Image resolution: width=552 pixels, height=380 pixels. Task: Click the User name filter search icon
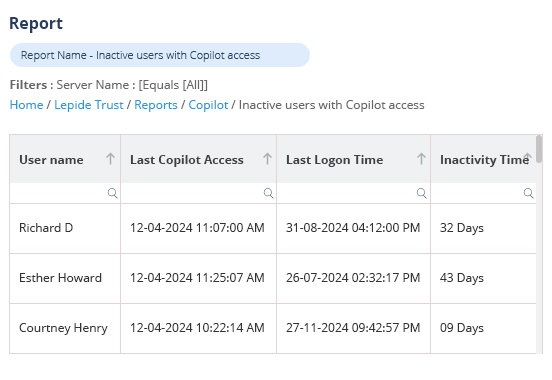pos(113,193)
